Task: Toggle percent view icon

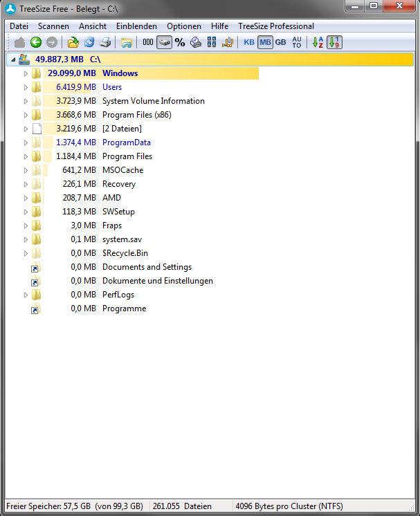Action: click(x=180, y=42)
